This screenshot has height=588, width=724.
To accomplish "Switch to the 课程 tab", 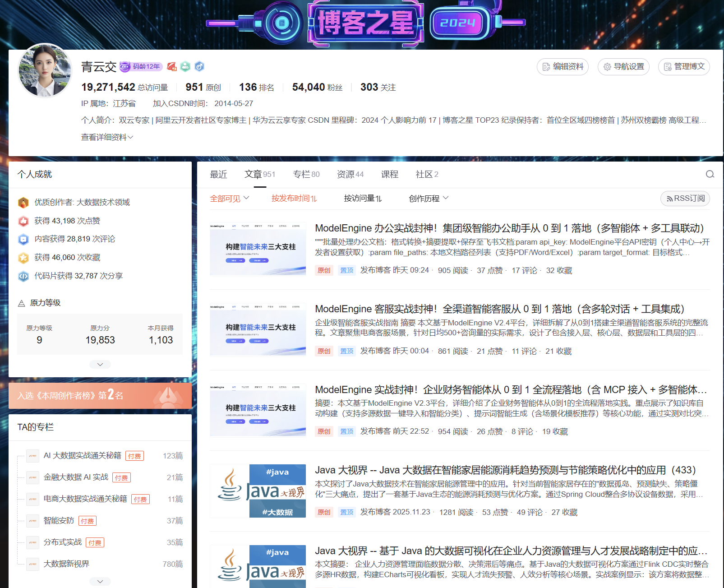I will (390, 175).
